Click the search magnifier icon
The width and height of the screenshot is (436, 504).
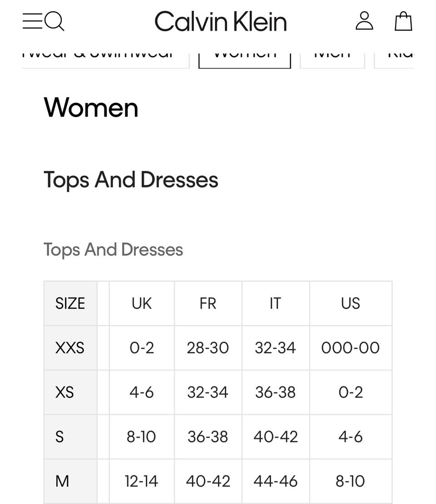[x=55, y=21]
